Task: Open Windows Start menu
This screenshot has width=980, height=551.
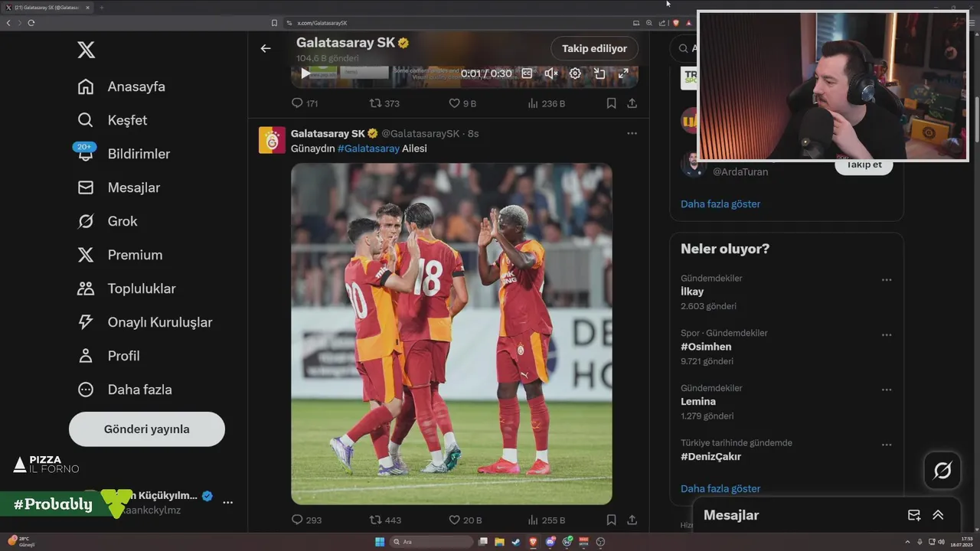Action: click(380, 542)
